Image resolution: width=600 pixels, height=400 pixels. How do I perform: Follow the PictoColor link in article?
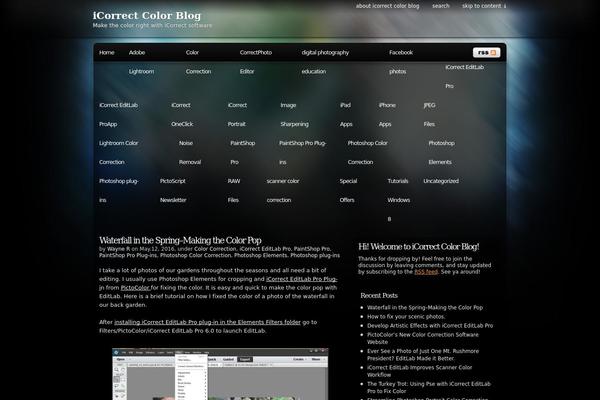135,287
